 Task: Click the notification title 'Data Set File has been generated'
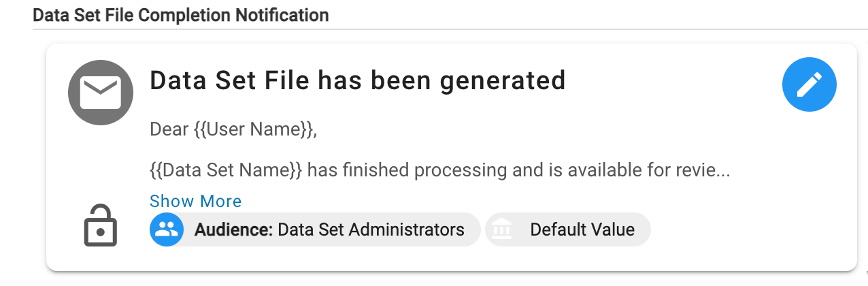[x=357, y=81]
